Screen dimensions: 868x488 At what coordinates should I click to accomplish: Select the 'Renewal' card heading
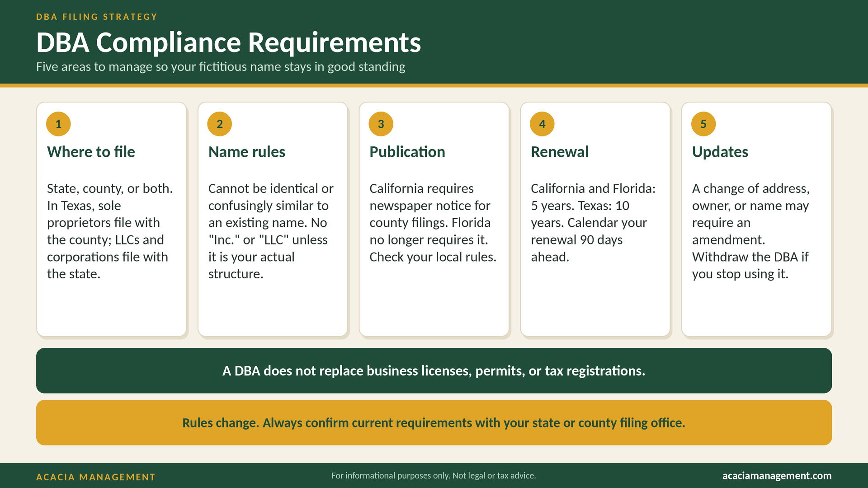click(560, 152)
